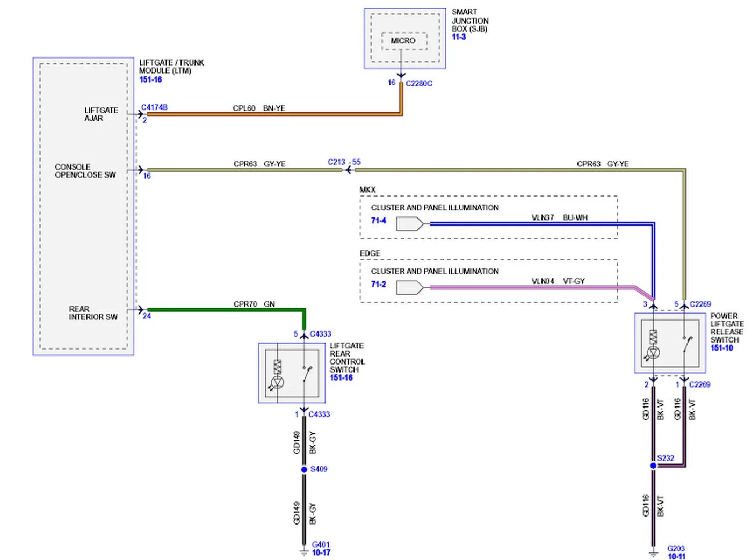Click wire label VLN04 VT-GY
The height and width of the screenshot is (560, 752).
click(558, 281)
